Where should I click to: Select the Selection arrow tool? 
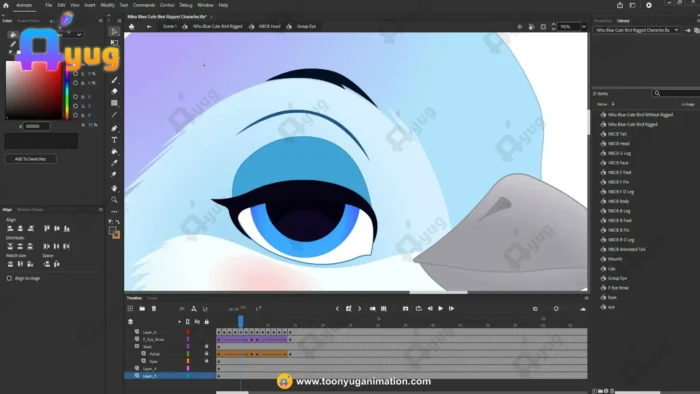114,32
